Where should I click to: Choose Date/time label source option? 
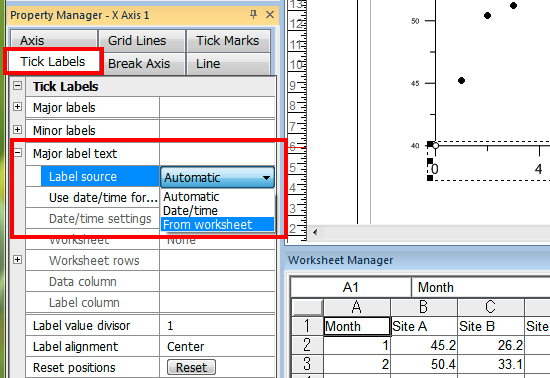point(217,211)
